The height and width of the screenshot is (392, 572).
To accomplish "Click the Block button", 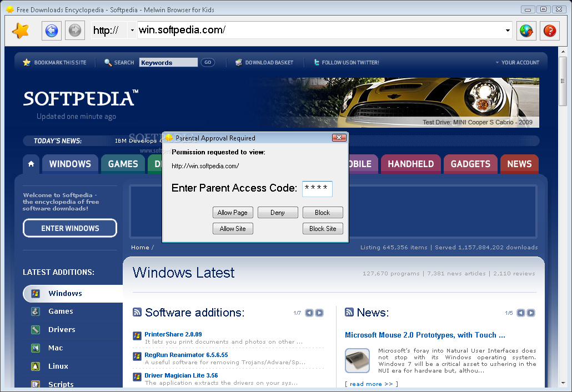I will pyautogui.click(x=323, y=213).
